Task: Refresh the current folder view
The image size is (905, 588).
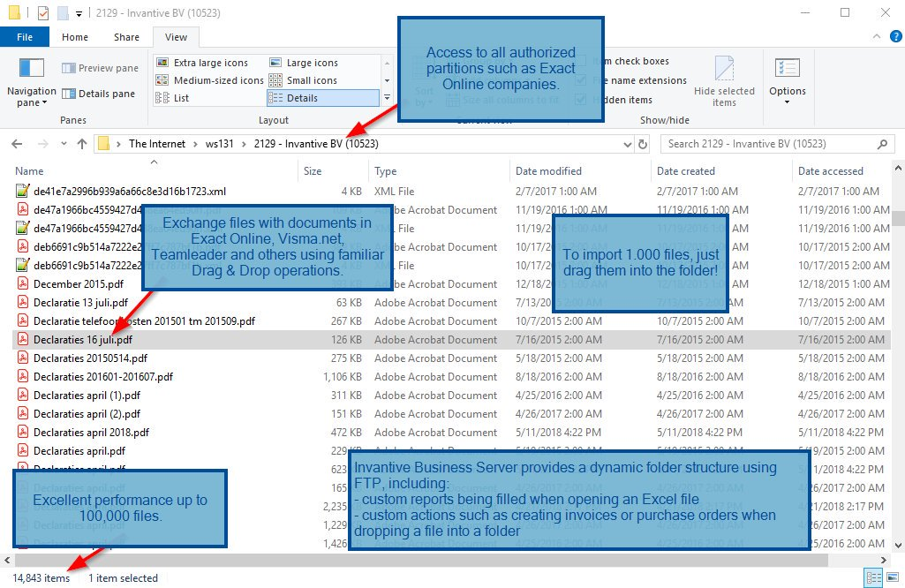Action: coord(643,144)
